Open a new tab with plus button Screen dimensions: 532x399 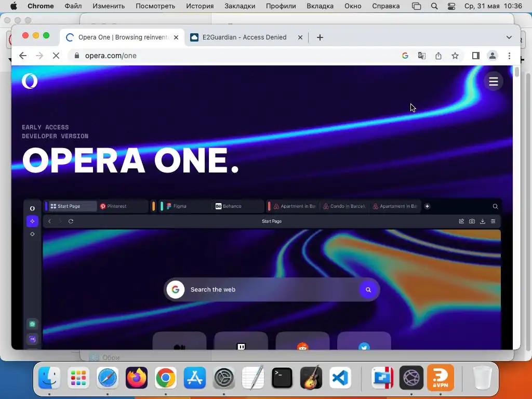[x=320, y=37]
